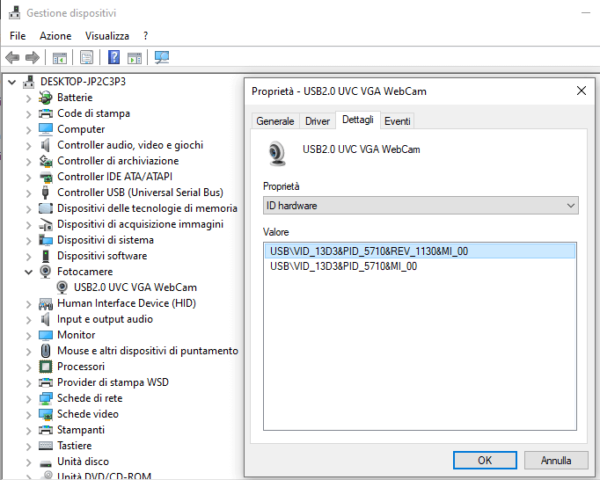
Task: Click the Gestione dispositivi title bar icon
Action: (15, 13)
